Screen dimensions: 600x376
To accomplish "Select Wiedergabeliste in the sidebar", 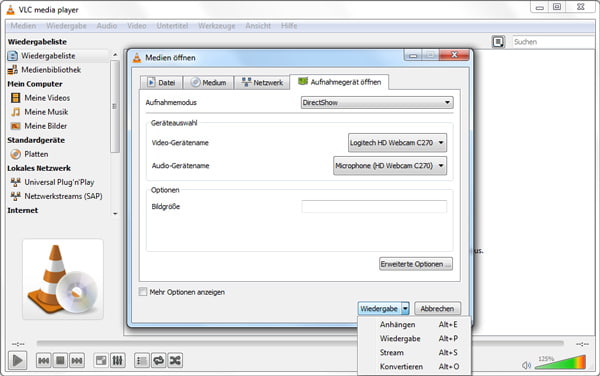I will pyautogui.click(x=57, y=56).
